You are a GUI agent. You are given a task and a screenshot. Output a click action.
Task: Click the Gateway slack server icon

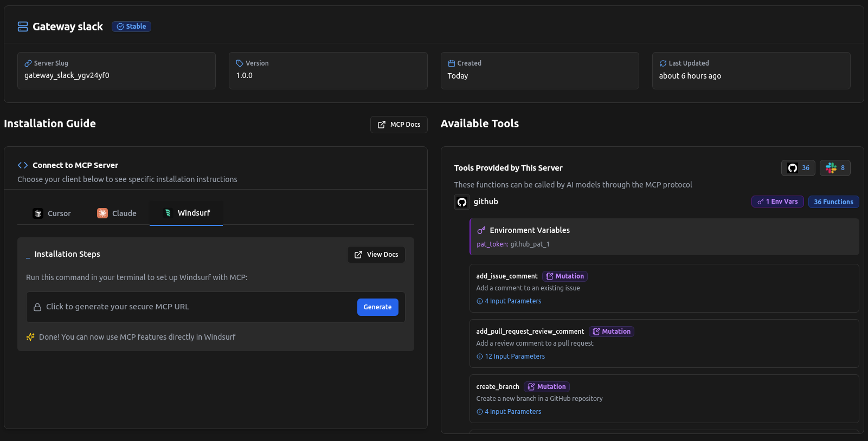tap(23, 27)
